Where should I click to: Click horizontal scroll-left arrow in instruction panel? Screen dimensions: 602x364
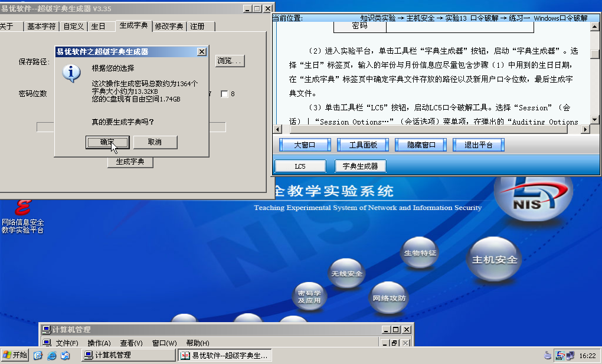click(278, 129)
